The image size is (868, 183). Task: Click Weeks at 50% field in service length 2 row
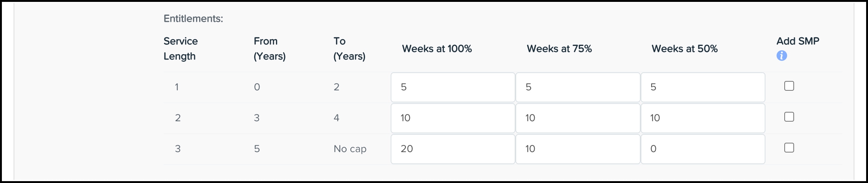(x=702, y=118)
